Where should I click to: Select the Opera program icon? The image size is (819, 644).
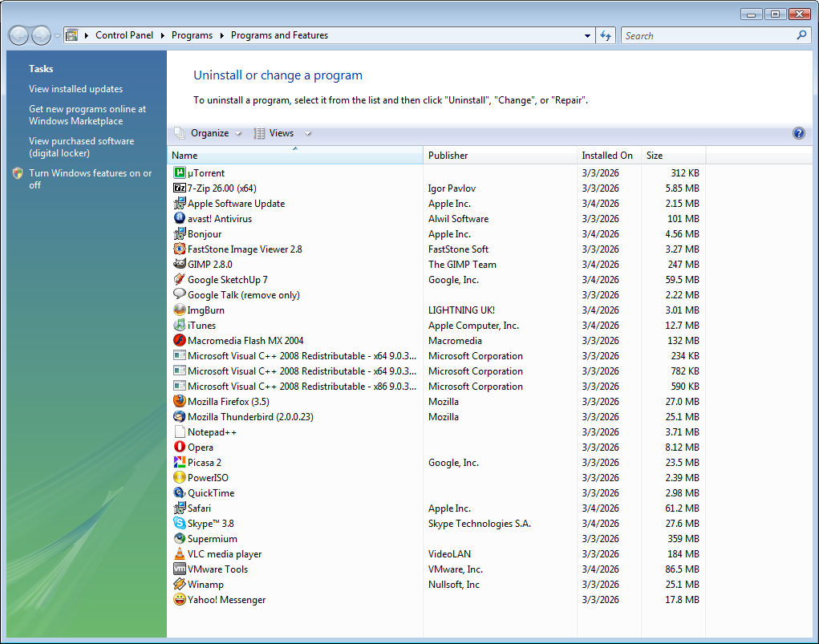(x=179, y=447)
